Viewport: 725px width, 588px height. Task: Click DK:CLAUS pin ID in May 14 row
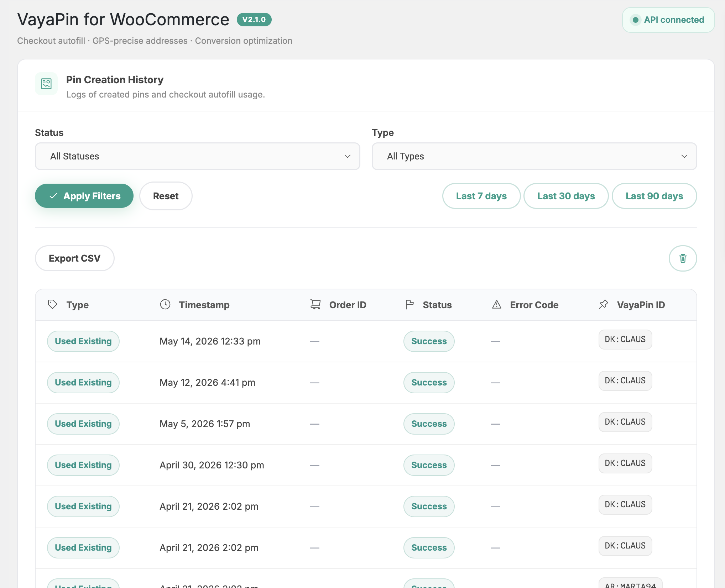625,340
